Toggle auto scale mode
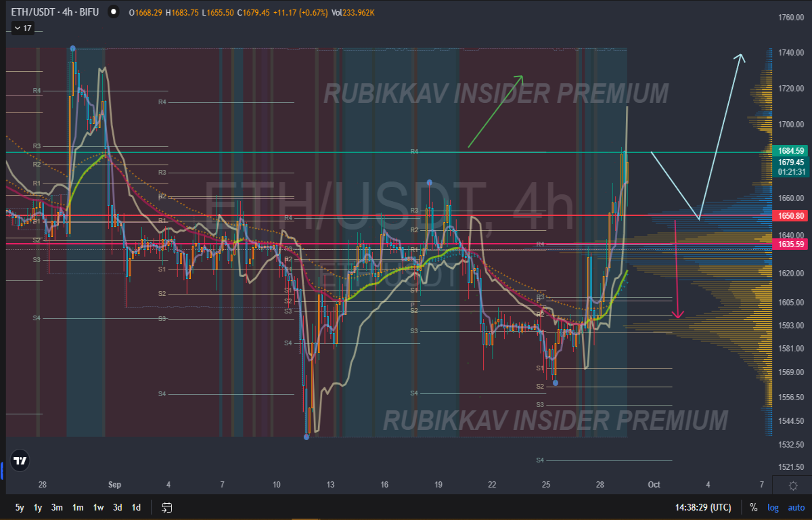Screen dimensions: 812x520 click(796, 507)
